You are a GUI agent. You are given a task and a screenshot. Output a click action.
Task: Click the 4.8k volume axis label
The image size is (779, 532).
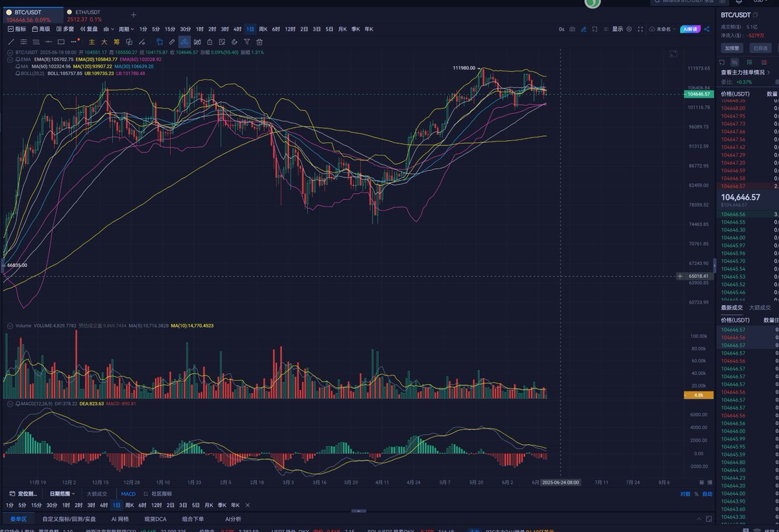coord(699,394)
